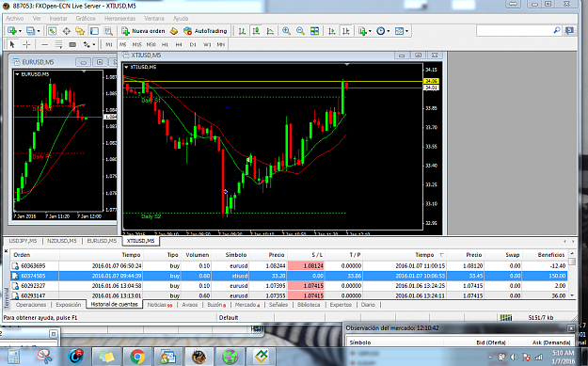Click the search input field
This screenshot has width=588, height=366.
(x=514, y=31)
